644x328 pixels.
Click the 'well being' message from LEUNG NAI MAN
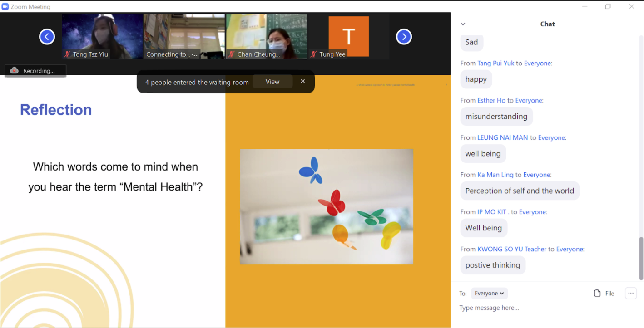tap(483, 154)
